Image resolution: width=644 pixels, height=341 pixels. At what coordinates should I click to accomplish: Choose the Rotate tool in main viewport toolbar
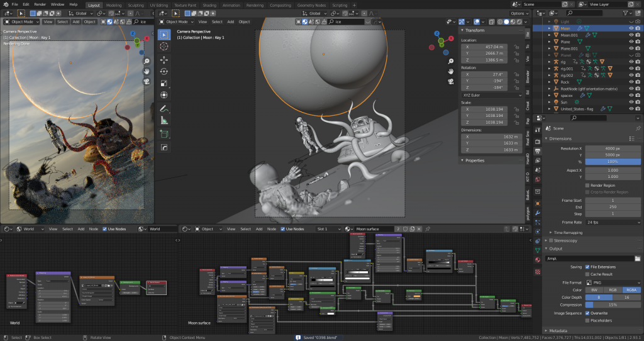coord(164,72)
